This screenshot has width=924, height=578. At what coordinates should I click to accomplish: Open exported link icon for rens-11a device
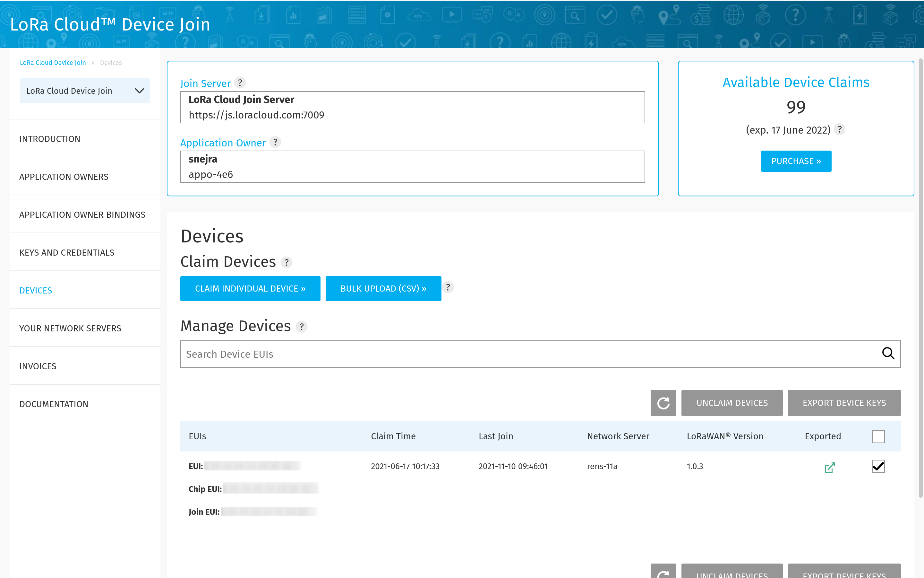click(x=830, y=467)
